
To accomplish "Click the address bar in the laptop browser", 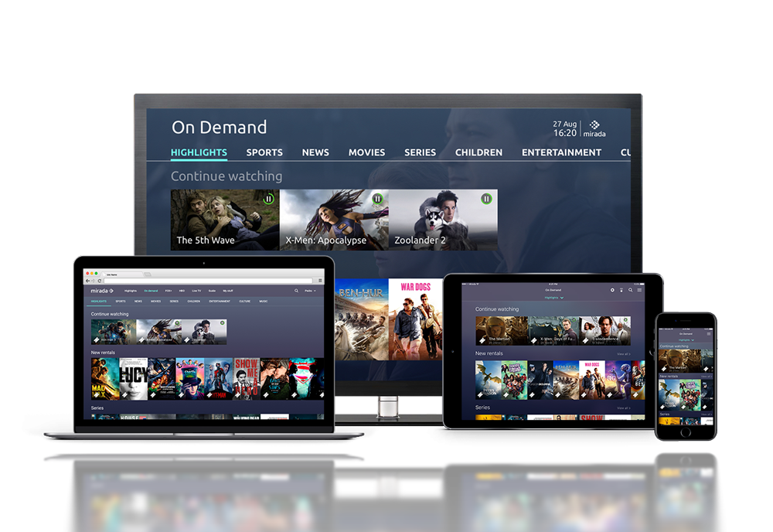I will point(209,281).
